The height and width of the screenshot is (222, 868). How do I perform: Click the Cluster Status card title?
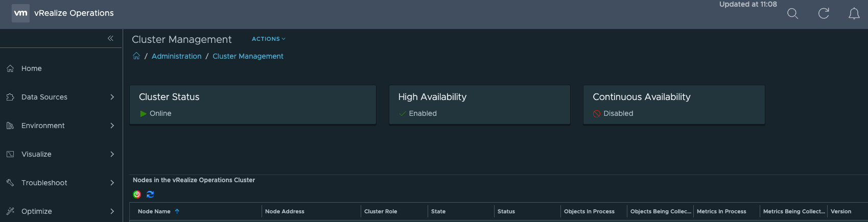coord(169,97)
